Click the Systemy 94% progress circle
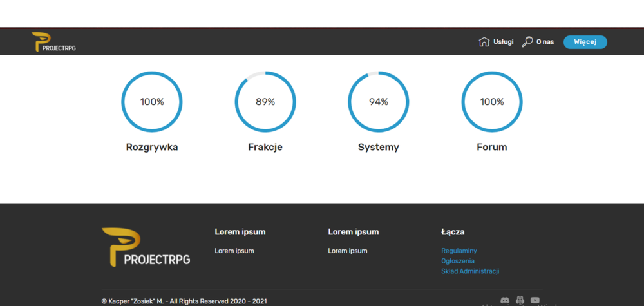This screenshot has height=306, width=644. coord(378,102)
